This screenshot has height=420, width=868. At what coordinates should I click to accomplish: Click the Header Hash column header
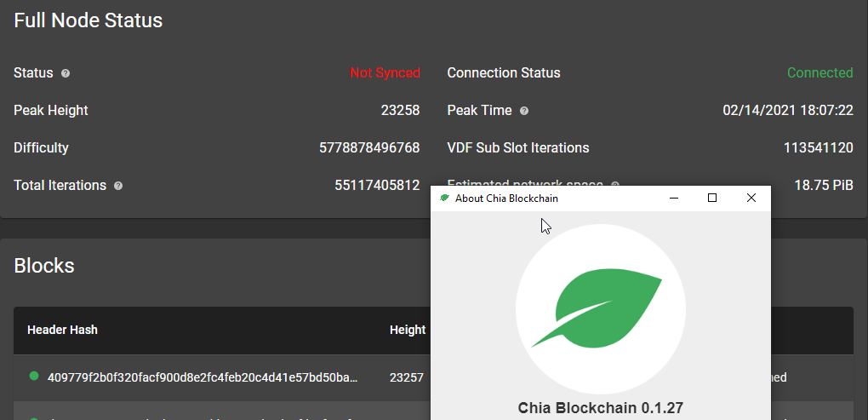click(x=62, y=330)
